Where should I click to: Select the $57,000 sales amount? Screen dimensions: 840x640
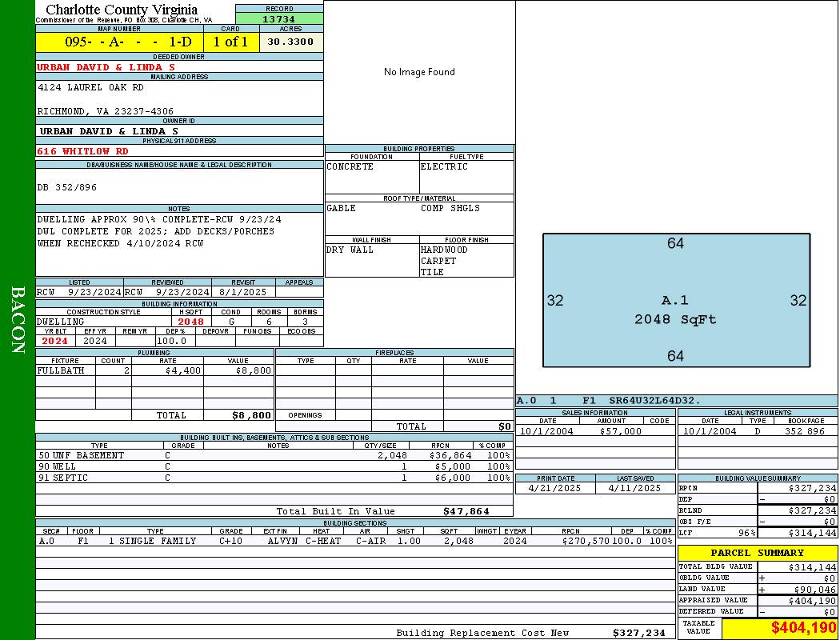[620, 431]
